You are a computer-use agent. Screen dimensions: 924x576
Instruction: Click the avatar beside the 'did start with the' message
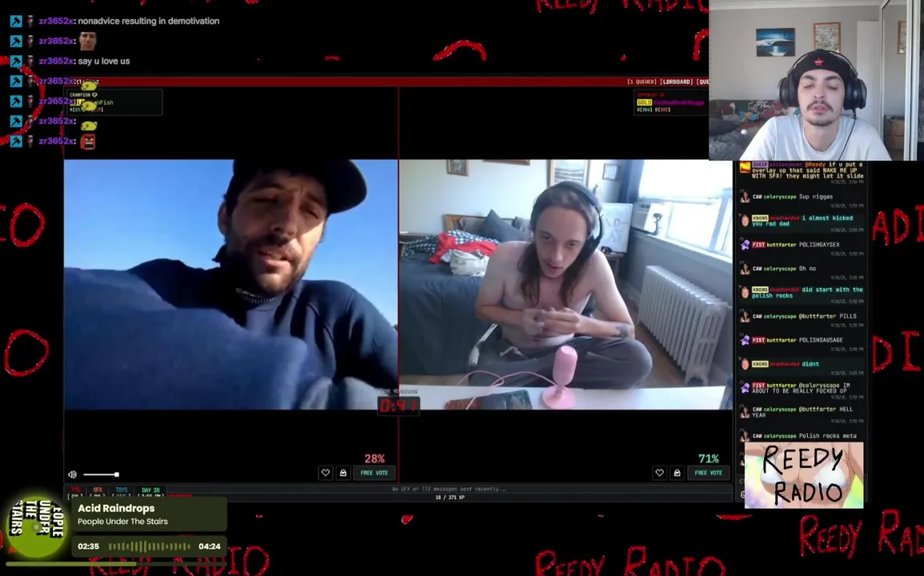745,293
